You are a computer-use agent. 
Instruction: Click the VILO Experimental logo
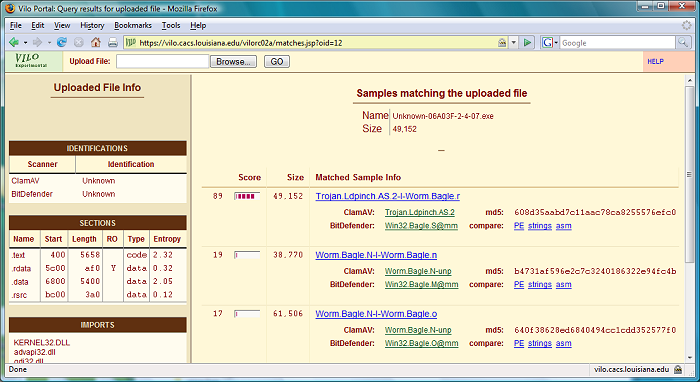click(30, 61)
